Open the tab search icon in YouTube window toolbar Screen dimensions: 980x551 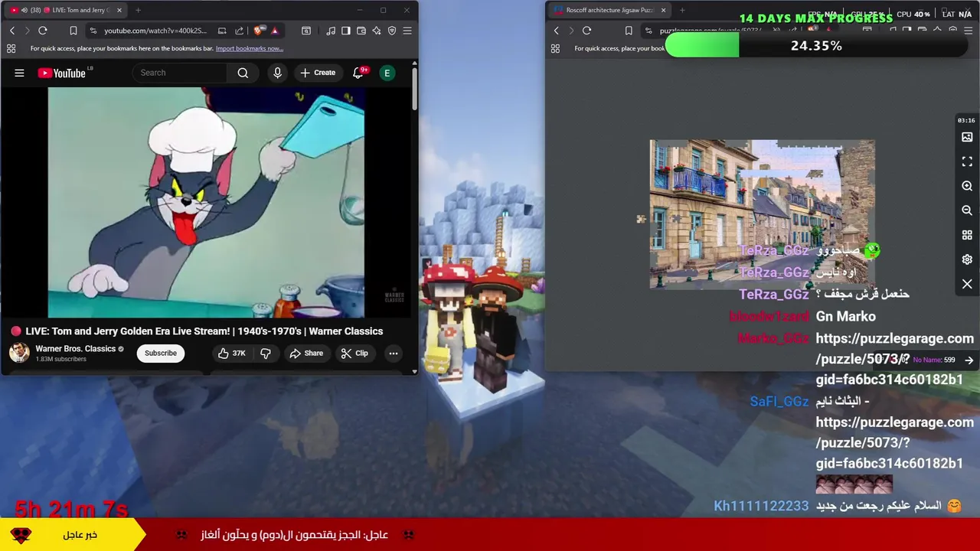point(306,31)
